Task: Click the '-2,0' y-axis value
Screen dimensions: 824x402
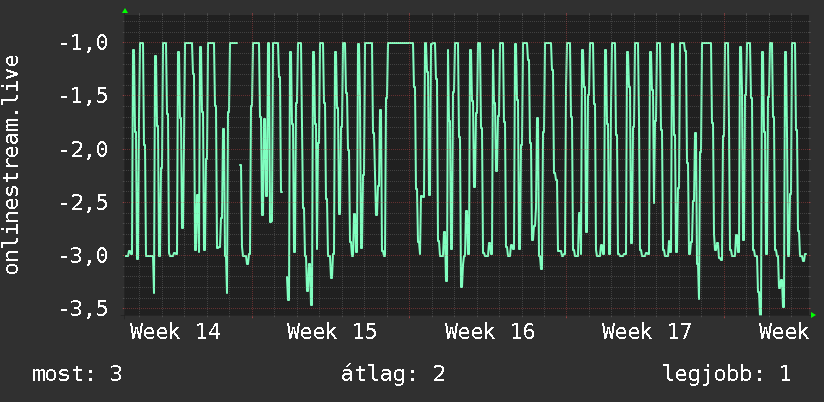Action: (85, 150)
